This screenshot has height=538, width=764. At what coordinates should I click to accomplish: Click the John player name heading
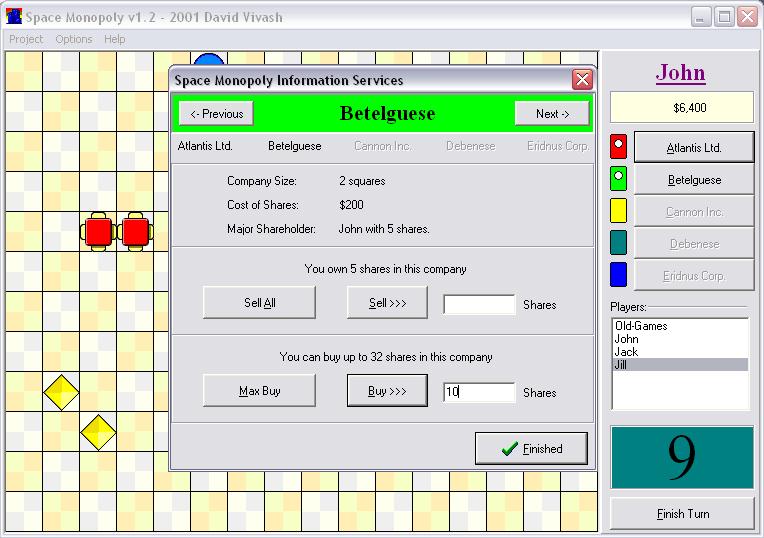681,73
